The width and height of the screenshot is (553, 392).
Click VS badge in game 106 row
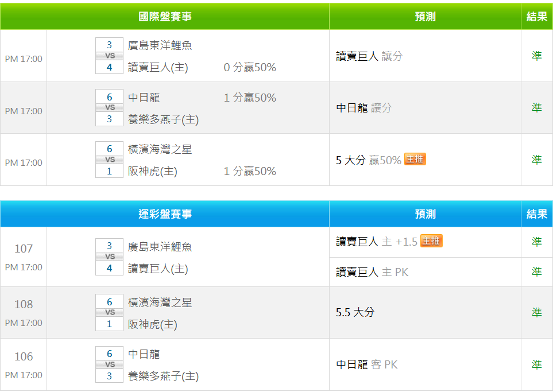click(x=109, y=364)
